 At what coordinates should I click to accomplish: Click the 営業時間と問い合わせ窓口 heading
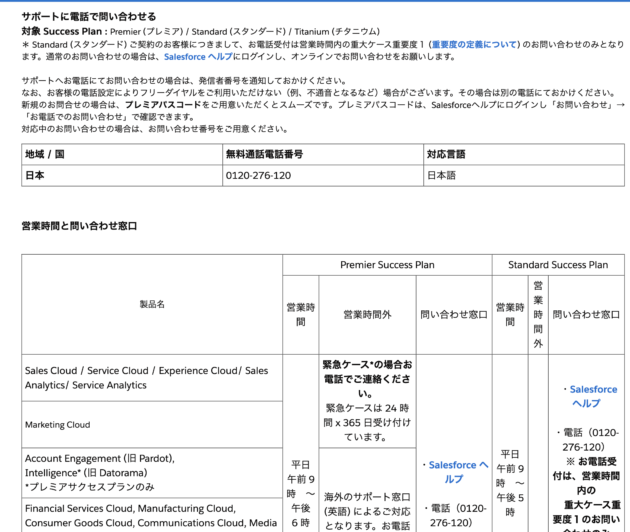[79, 226]
